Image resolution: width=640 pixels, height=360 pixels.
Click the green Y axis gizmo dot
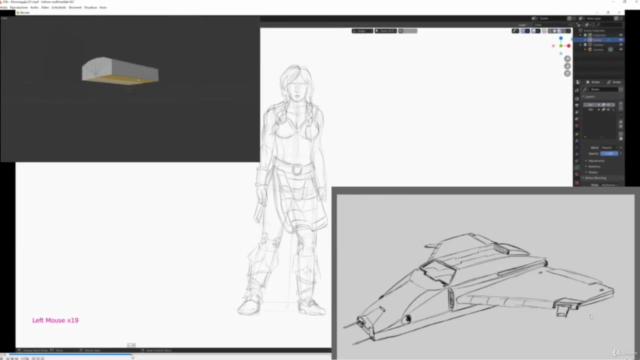[x=561, y=46]
